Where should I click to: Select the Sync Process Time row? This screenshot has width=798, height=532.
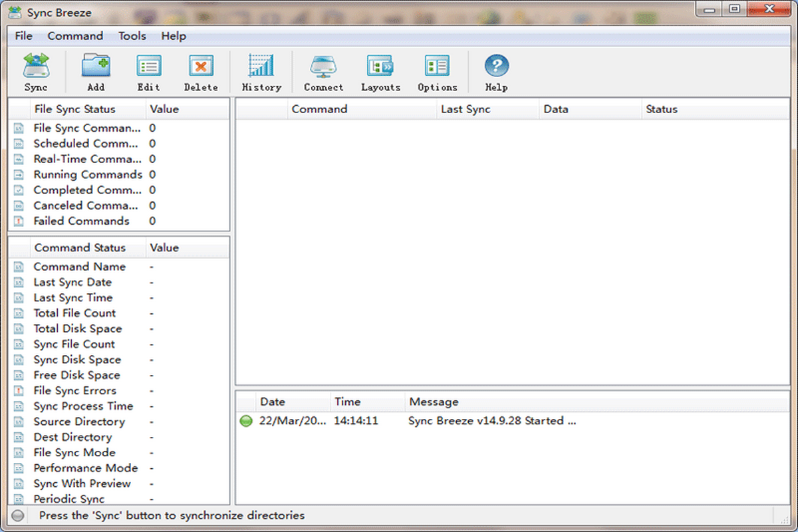(x=120, y=406)
